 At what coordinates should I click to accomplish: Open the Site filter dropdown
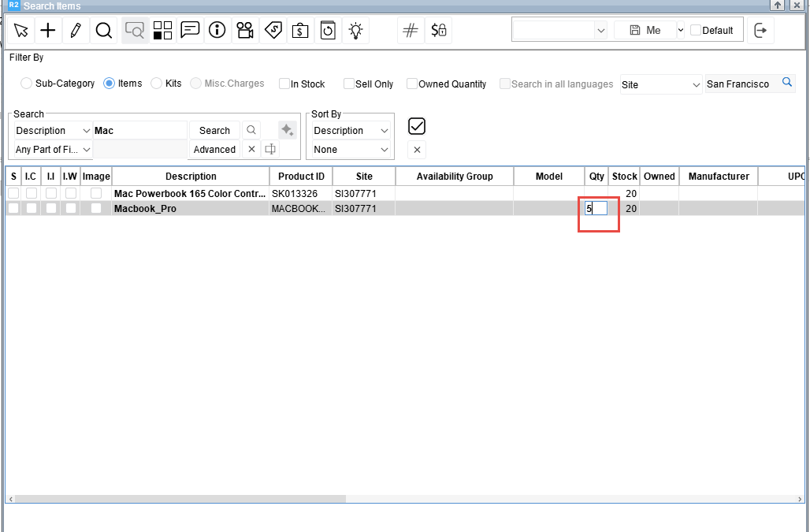point(660,84)
